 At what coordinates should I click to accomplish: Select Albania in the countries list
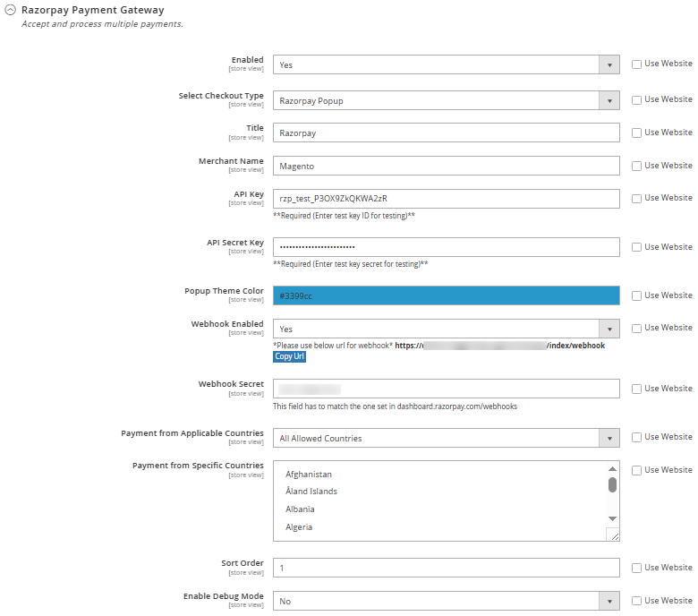tap(300, 509)
